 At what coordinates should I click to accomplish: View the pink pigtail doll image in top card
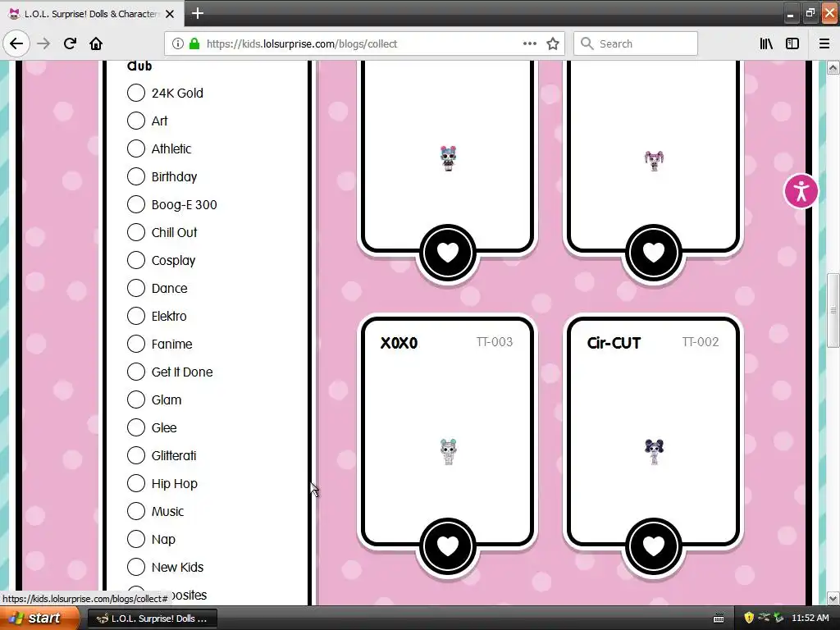[x=654, y=161]
